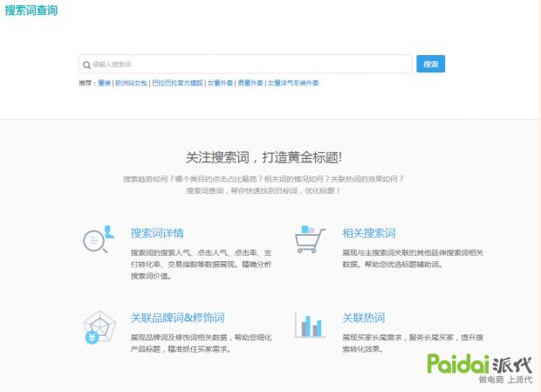The image size is (541, 392).
Task: Open the 关联热词 heading
Action: tap(364, 318)
